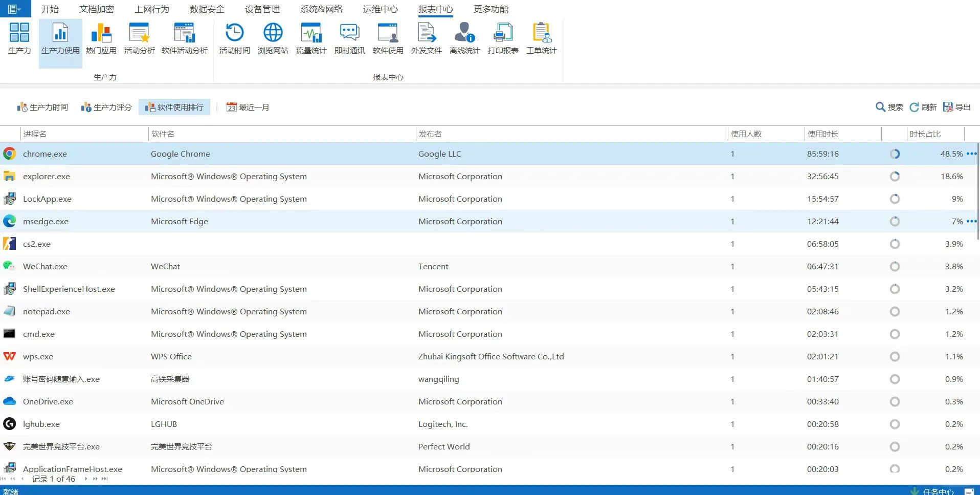Open the 最近一月 date range picker
980x495 pixels.
pyautogui.click(x=248, y=107)
